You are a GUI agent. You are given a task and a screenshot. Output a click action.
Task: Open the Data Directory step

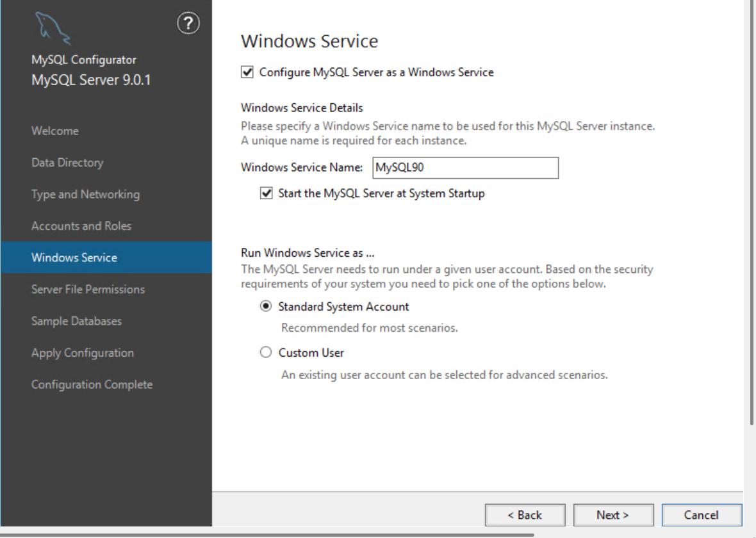tap(67, 163)
